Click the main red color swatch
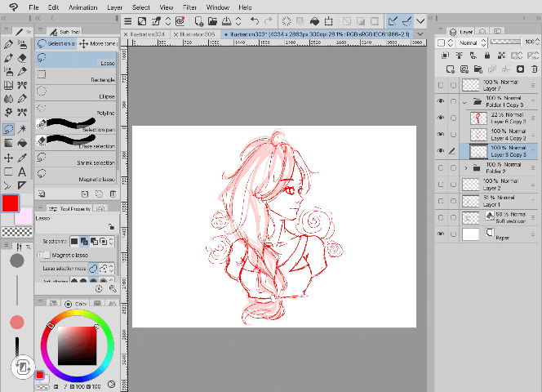542x392 pixels. [x=11, y=203]
